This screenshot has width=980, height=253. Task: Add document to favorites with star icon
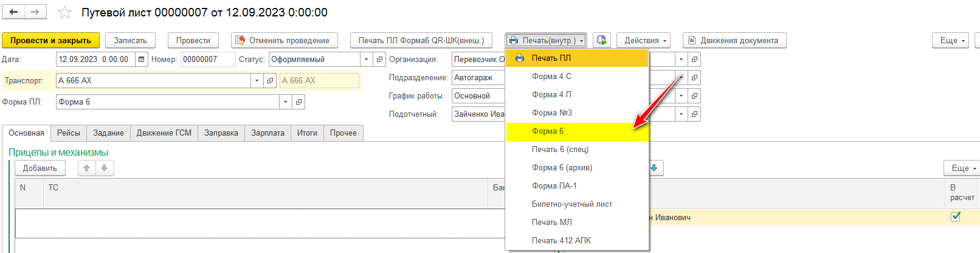64,13
